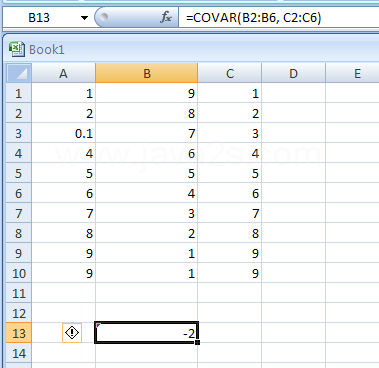Click cell B13 showing -2

click(147, 333)
